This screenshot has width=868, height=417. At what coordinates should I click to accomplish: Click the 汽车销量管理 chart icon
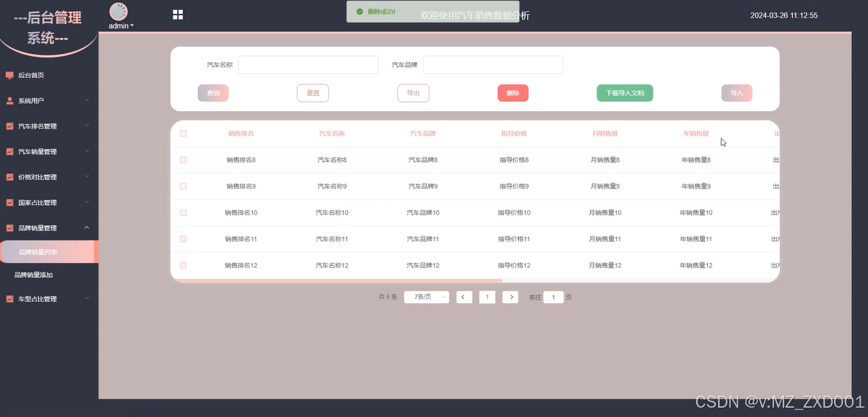click(x=9, y=151)
